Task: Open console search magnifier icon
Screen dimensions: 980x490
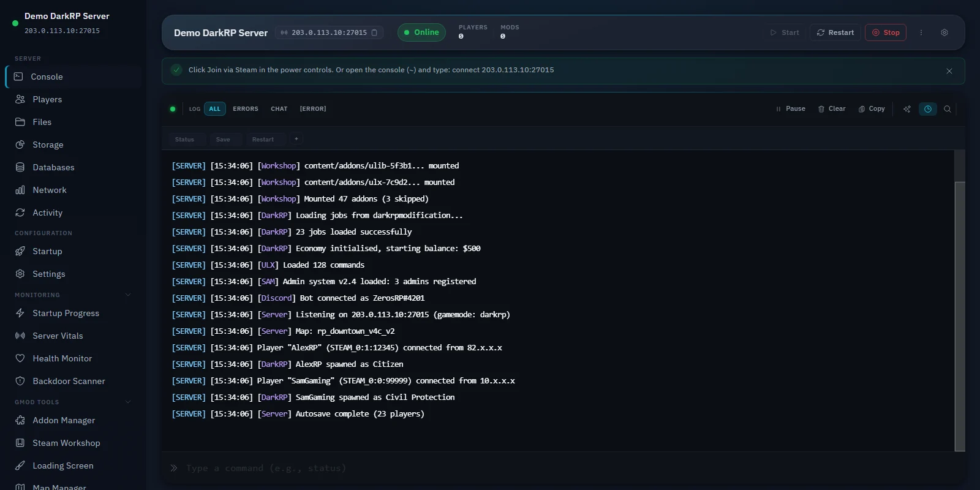Action: (948, 109)
